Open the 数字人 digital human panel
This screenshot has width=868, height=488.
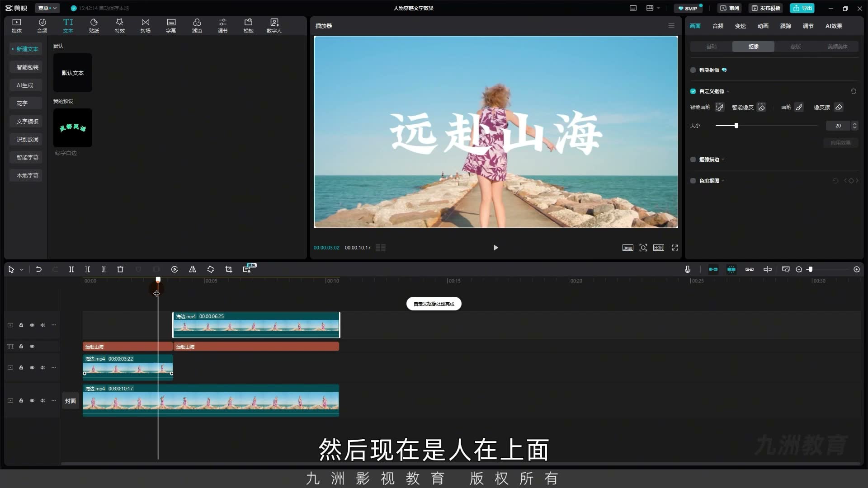pos(274,26)
